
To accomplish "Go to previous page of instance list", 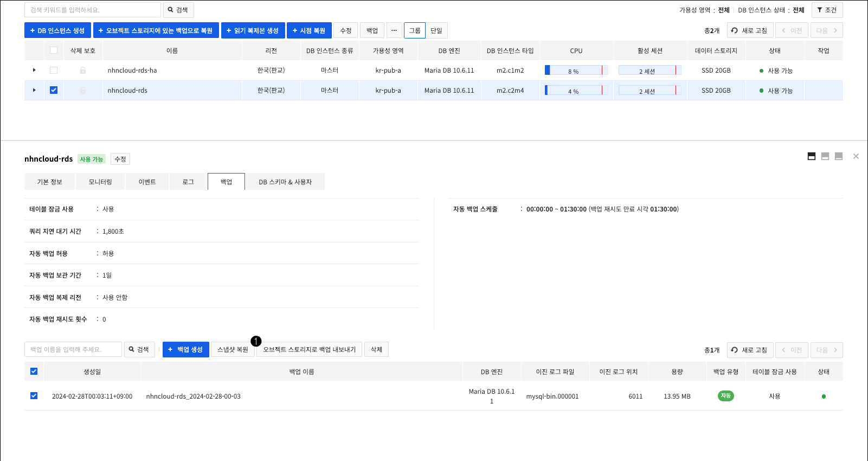I will point(792,30).
